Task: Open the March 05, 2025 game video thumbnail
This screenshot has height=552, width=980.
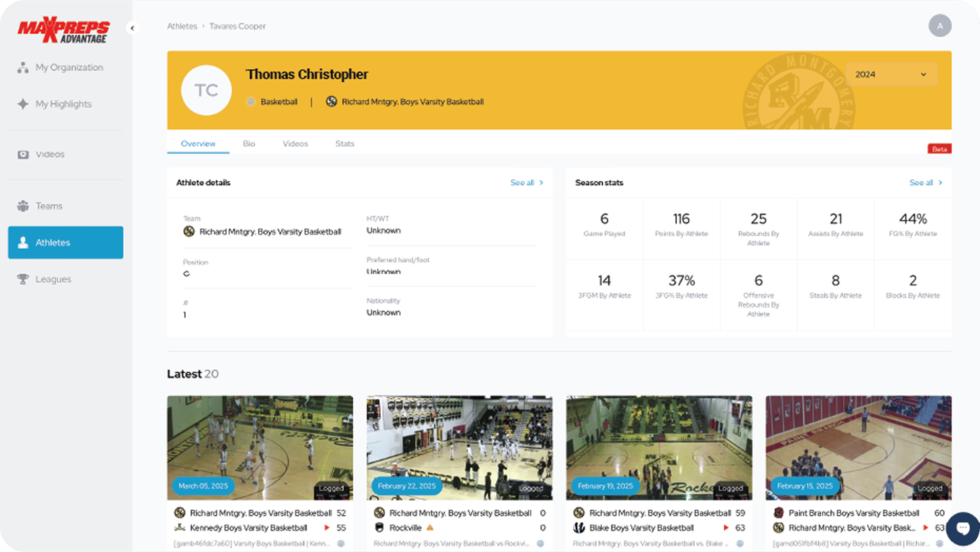Action: coord(260,448)
